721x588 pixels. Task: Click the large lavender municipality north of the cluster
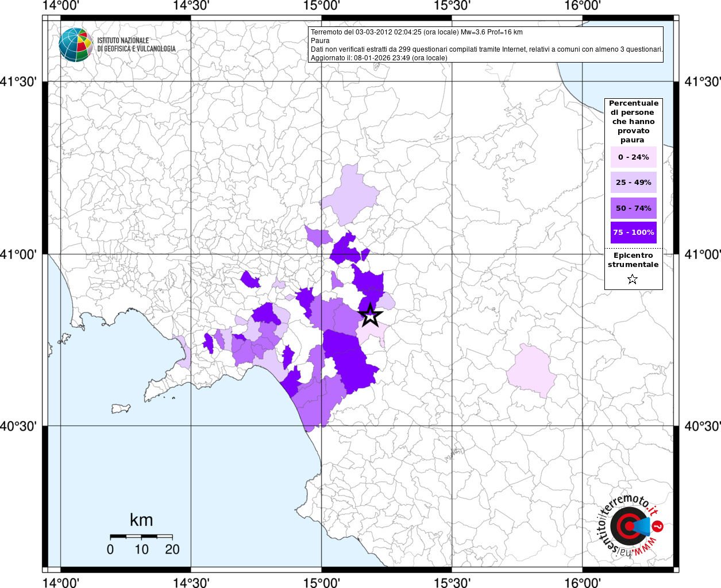tap(349, 196)
